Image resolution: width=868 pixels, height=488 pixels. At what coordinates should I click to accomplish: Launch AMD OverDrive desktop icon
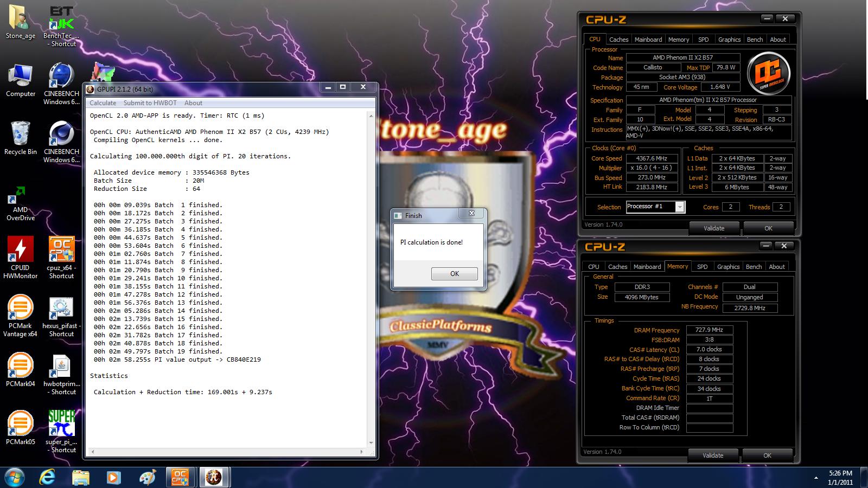point(20,203)
